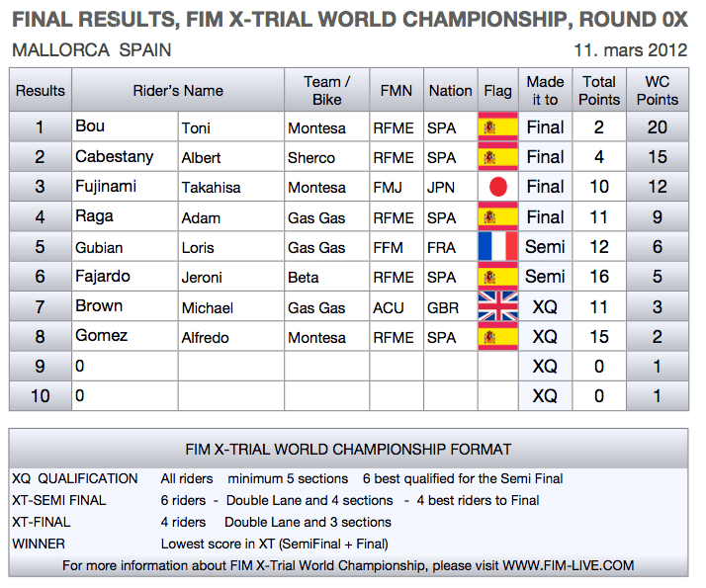Select the Sherco team cell

click(326, 157)
